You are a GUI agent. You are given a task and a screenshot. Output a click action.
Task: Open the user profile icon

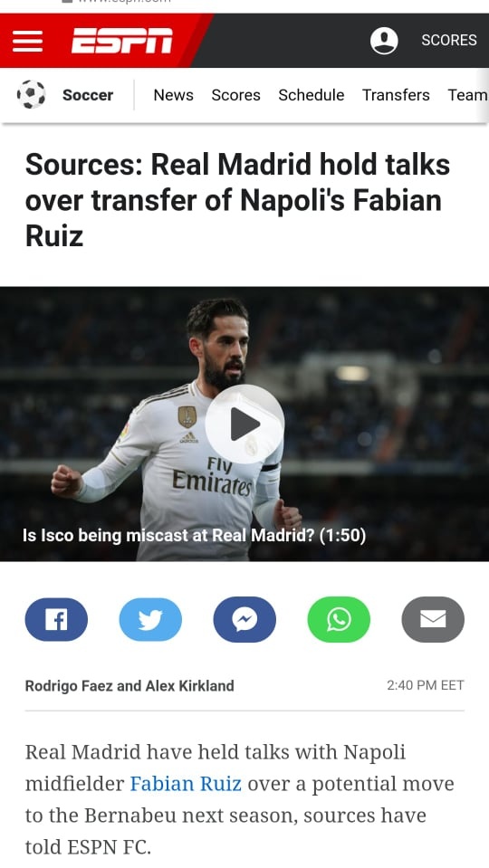384,41
